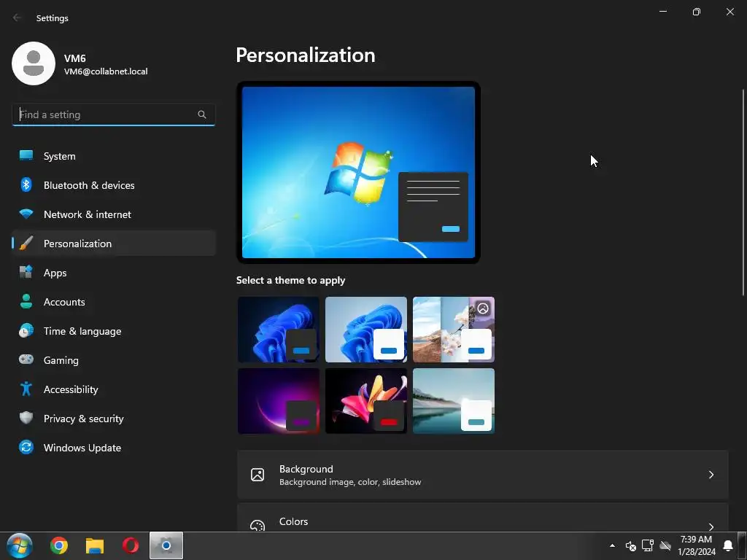747x560 pixels.
Task: Open Gaming settings
Action: (x=114, y=359)
